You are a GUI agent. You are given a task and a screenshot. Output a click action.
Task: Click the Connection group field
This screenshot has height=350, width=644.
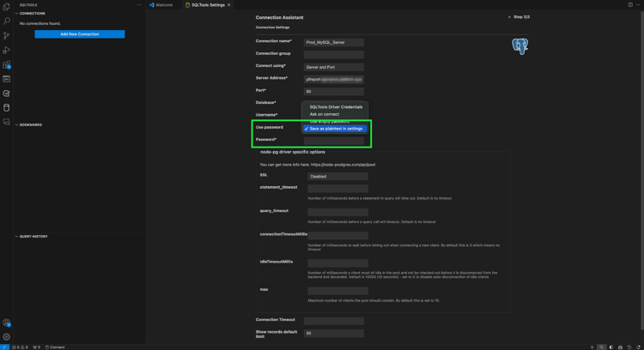(333, 55)
